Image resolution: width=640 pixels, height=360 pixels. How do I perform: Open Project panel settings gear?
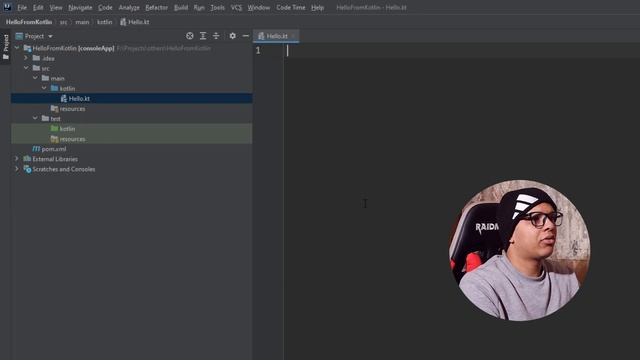tap(233, 36)
